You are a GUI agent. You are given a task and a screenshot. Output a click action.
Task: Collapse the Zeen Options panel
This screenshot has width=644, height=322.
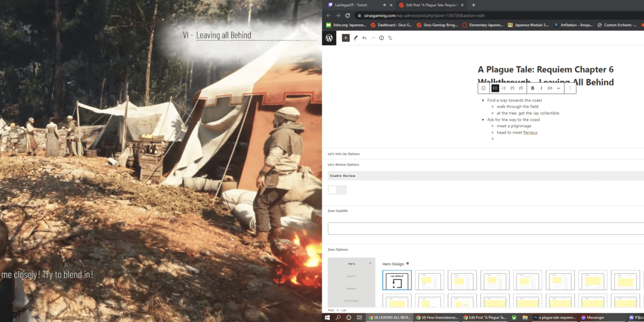(483, 249)
